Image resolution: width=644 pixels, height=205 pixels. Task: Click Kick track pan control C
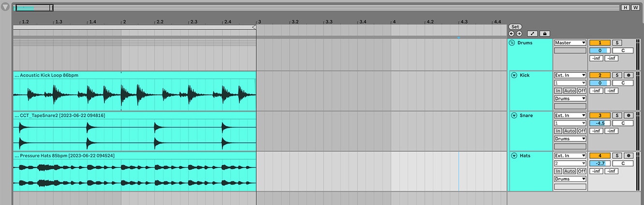623,83
